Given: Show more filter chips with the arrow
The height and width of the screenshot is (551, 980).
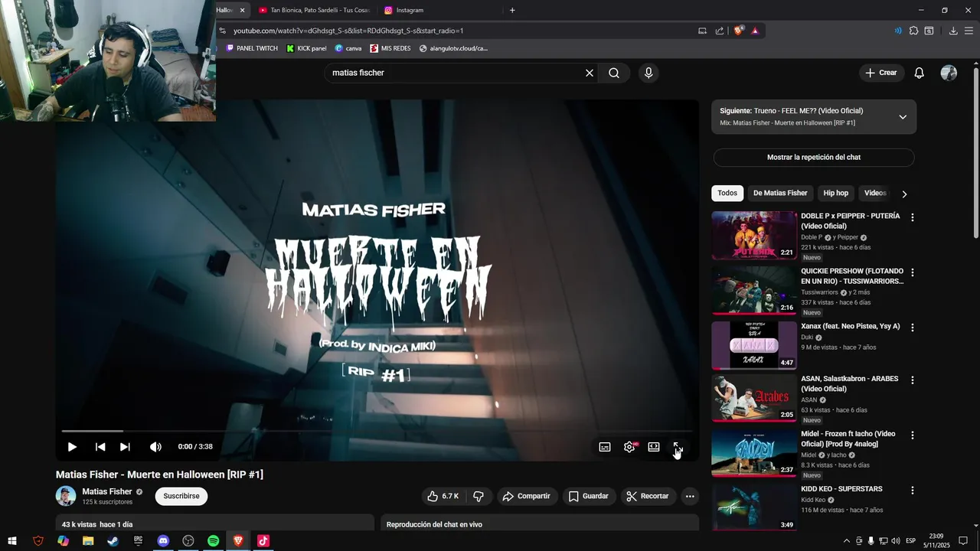Looking at the screenshot, I should point(904,194).
